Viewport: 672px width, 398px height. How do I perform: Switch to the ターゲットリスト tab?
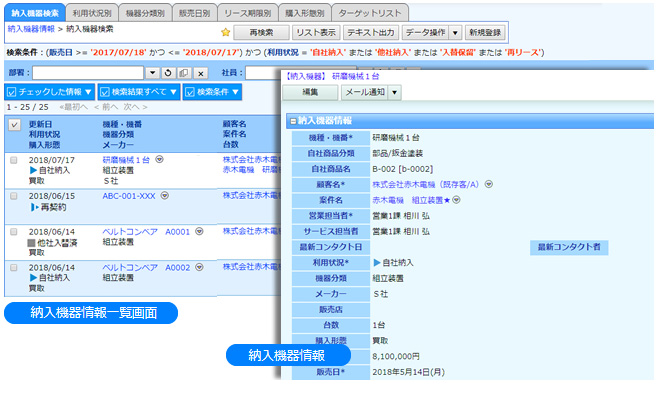tap(370, 13)
